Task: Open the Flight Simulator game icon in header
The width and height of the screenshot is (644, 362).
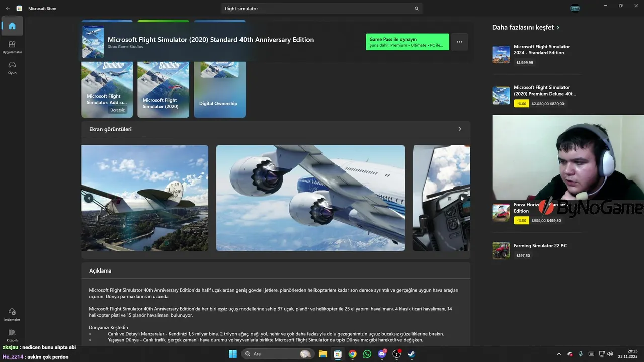Action: point(93,42)
